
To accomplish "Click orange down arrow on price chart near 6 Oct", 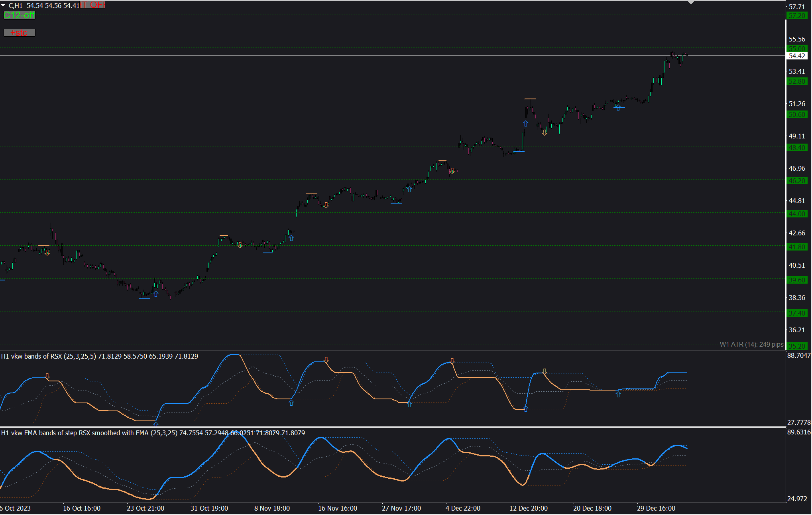I will 47,253.
